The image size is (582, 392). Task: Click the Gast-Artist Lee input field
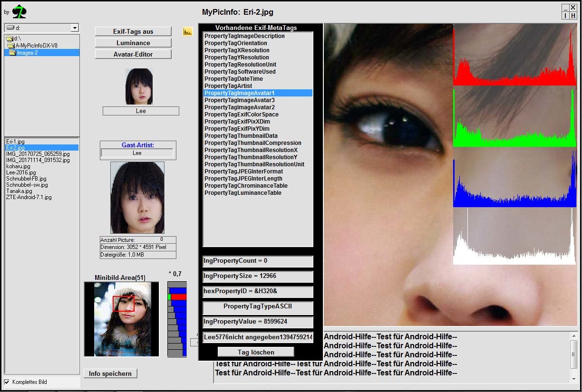[137, 153]
